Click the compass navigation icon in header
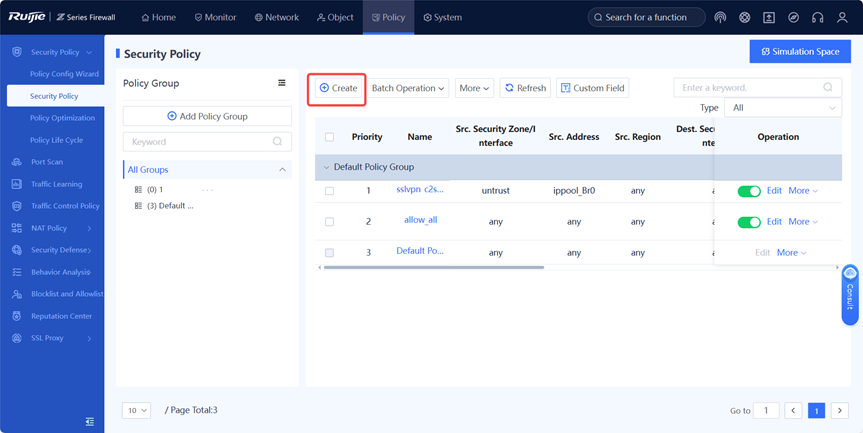863x433 pixels. point(793,18)
